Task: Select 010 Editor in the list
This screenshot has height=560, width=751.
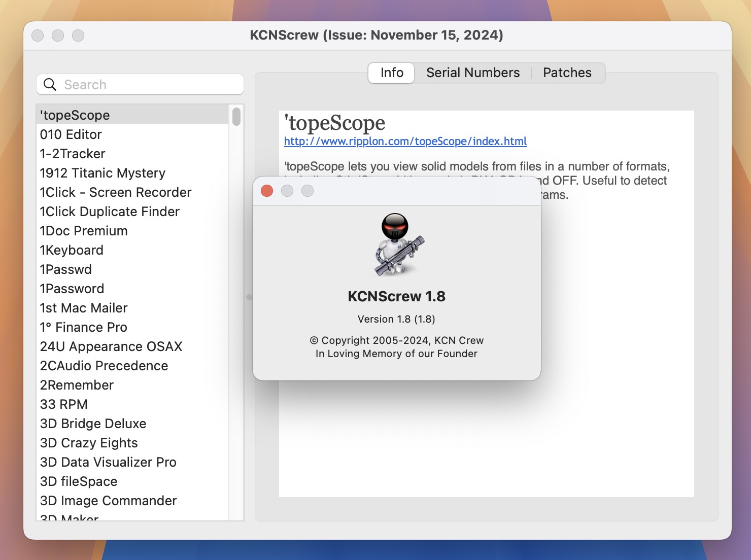Action: (133, 134)
